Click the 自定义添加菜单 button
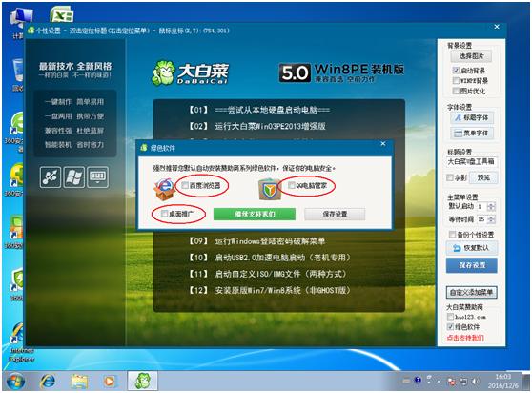Screen dimensions: 532x393 click(x=471, y=292)
